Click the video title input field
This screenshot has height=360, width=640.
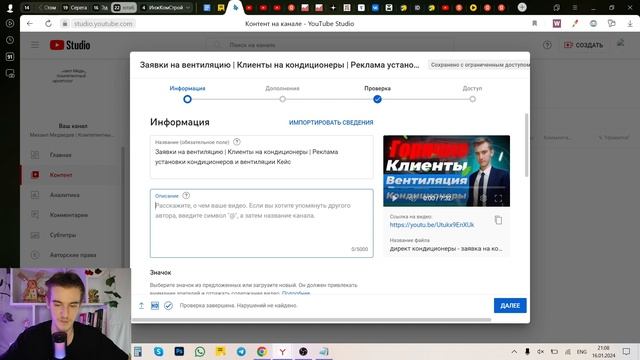point(262,157)
